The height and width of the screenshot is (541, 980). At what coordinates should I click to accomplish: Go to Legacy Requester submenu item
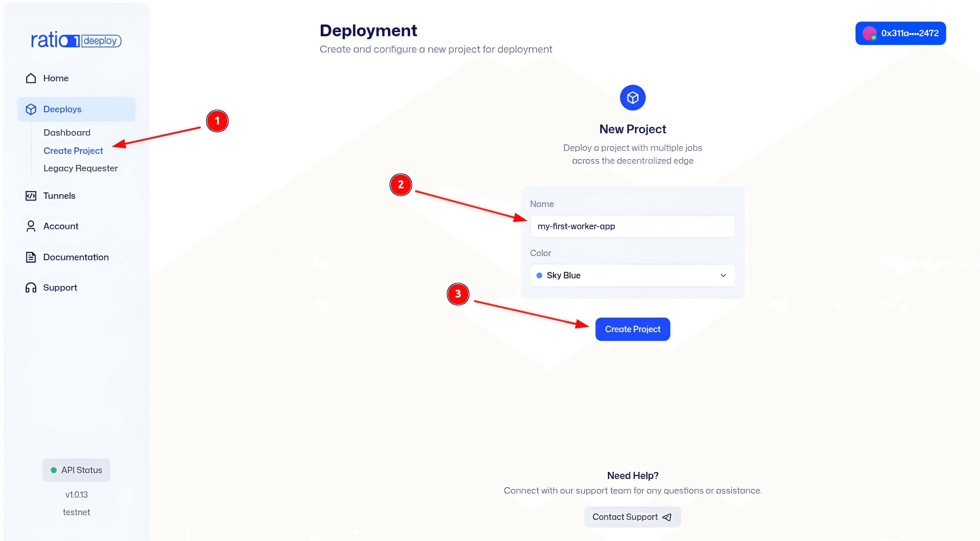pyautogui.click(x=81, y=168)
